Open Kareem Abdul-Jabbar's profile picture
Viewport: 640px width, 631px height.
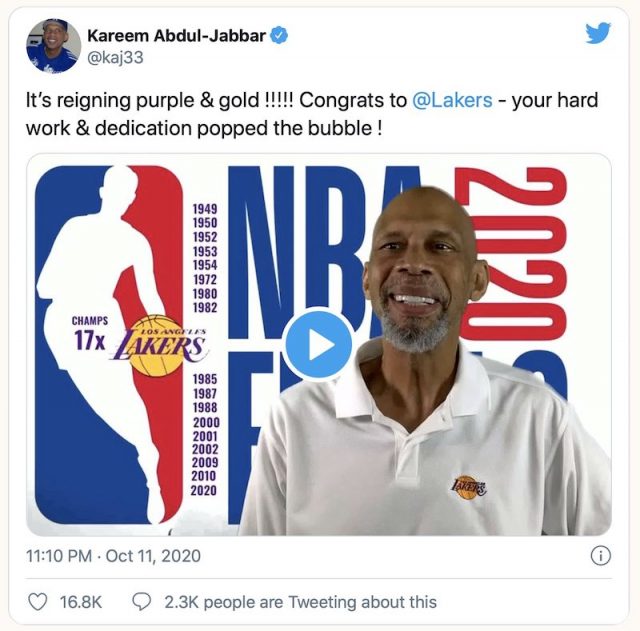click(53, 46)
